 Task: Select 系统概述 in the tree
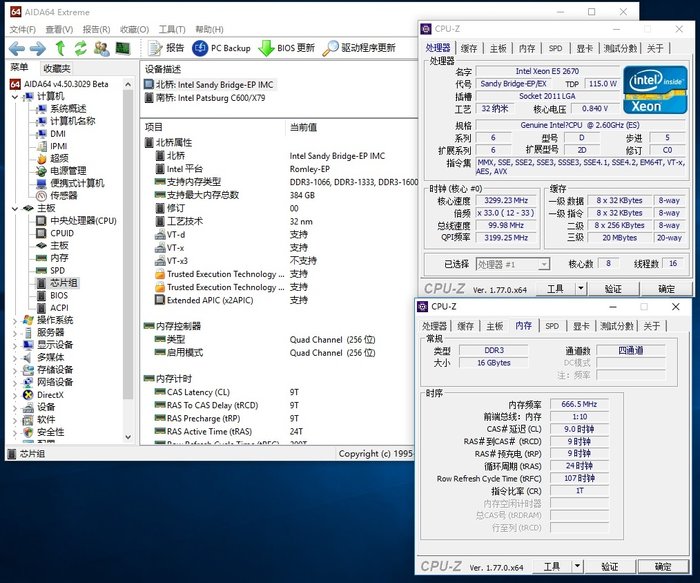[68, 108]
